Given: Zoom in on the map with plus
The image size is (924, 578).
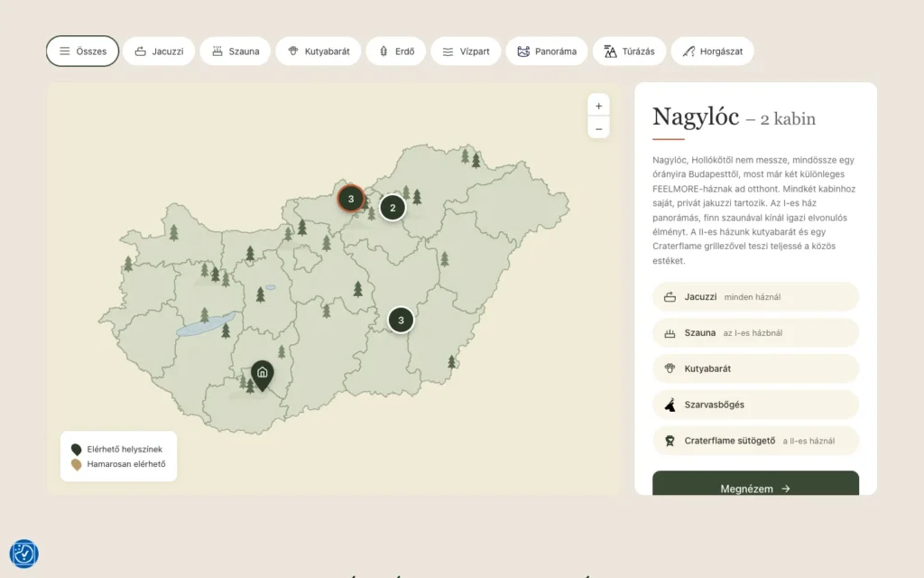Looking at the screenshot, I should pyautogui.click(x=599, y=107).
